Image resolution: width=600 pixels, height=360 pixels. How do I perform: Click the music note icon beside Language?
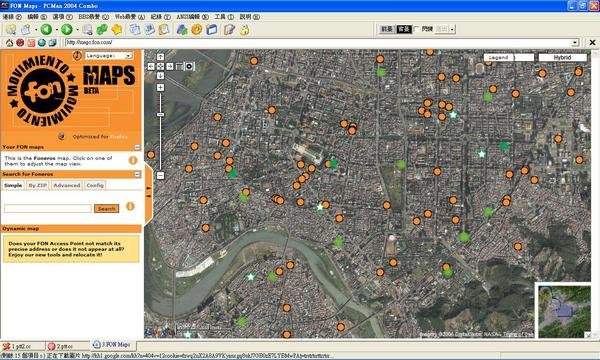[x=77, y=56]
